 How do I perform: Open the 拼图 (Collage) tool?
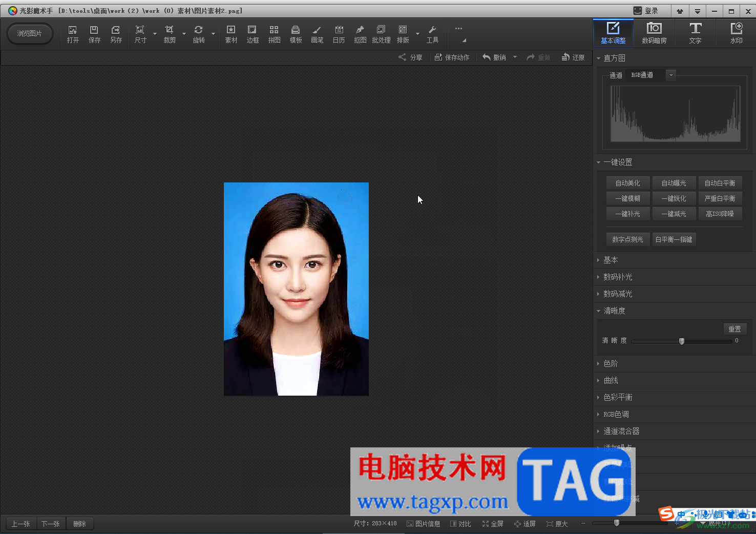click(274, 34)
